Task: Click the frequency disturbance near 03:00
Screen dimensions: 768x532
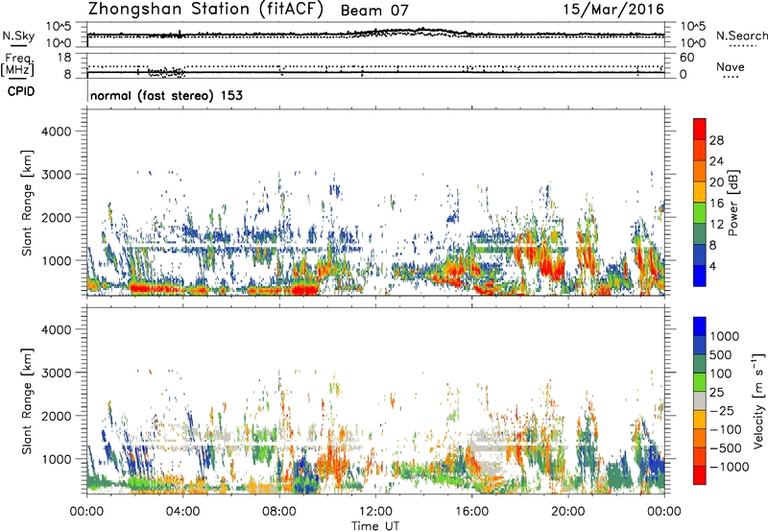Action: click(165, 72)
